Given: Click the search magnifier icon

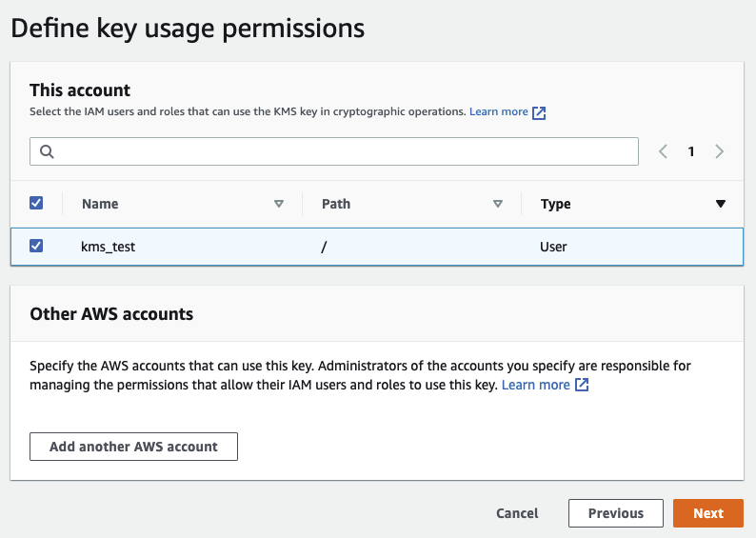Looking at the screenshot, I should 46,151.
